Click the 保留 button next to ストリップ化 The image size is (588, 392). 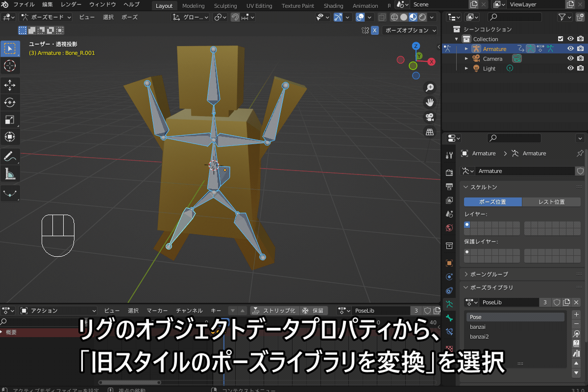(x=314, y=310)
